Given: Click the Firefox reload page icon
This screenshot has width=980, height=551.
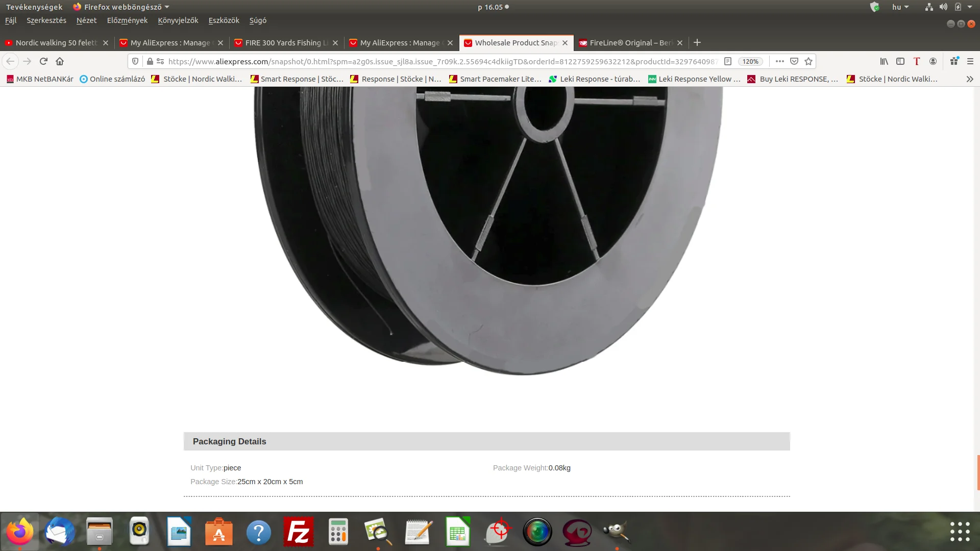Looking at the screenshot, I should click(x=43, y=61).
